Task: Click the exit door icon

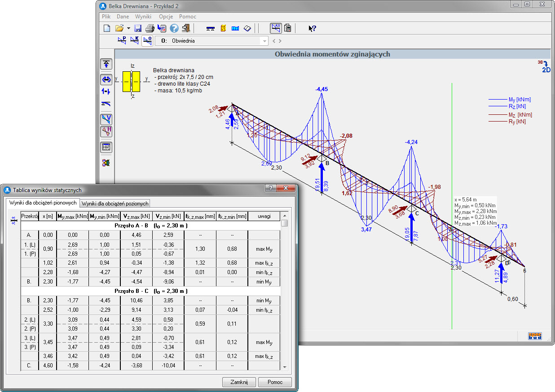Action: click(186, 28)
